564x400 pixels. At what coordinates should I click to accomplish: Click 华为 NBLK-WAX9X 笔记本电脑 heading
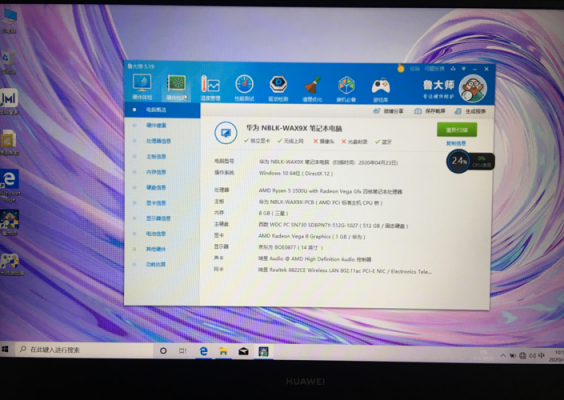click(x=294, y=128)
